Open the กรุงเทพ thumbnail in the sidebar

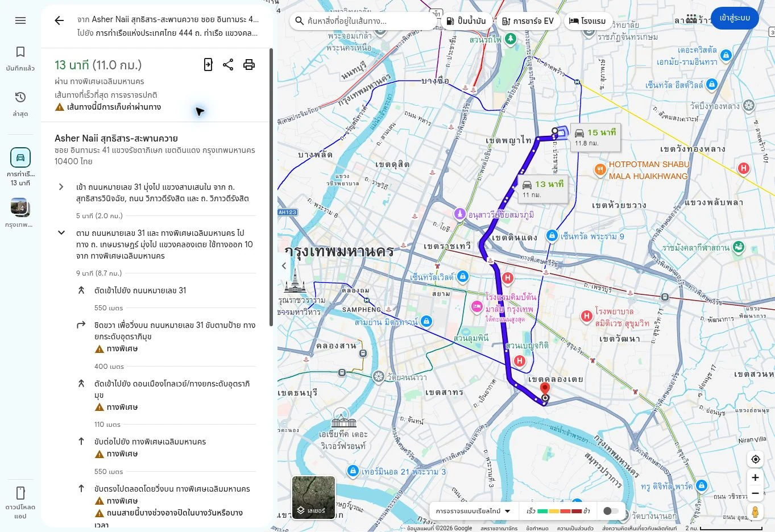pos(19,213)
